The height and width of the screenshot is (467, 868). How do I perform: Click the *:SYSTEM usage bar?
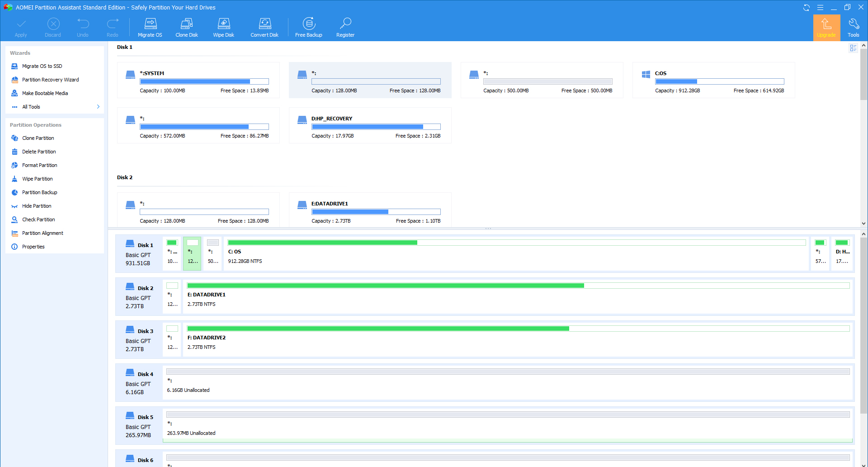204,81
